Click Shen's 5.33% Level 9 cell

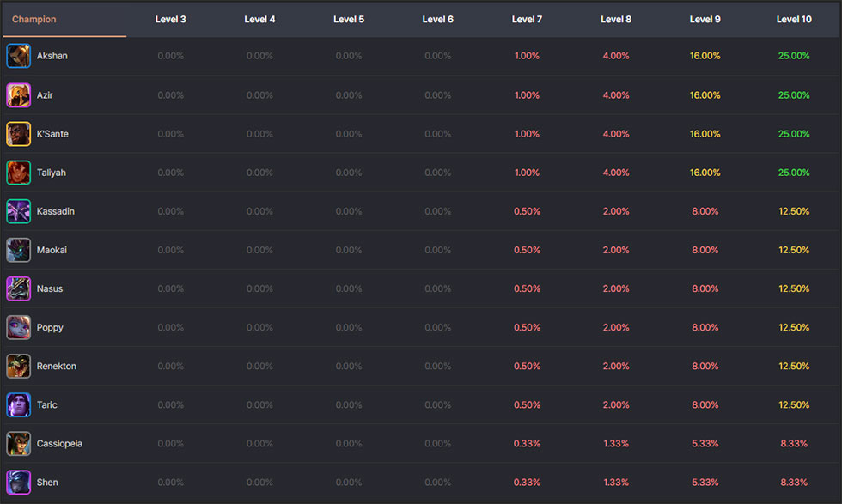coord(705,482)
